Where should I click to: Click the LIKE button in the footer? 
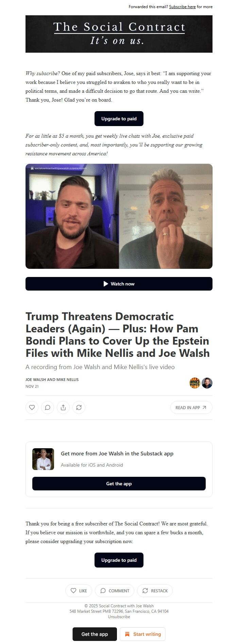79,591
